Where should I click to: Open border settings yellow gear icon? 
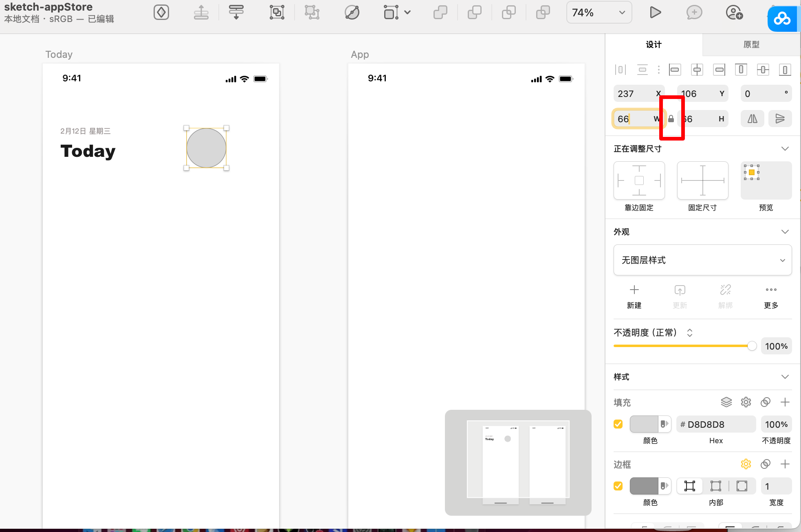[746, 464]
